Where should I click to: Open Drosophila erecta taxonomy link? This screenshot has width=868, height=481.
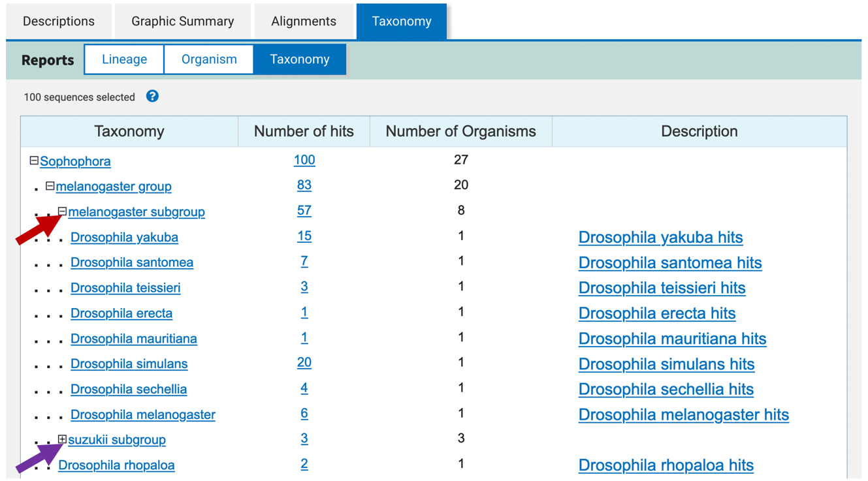click(121, 314)
